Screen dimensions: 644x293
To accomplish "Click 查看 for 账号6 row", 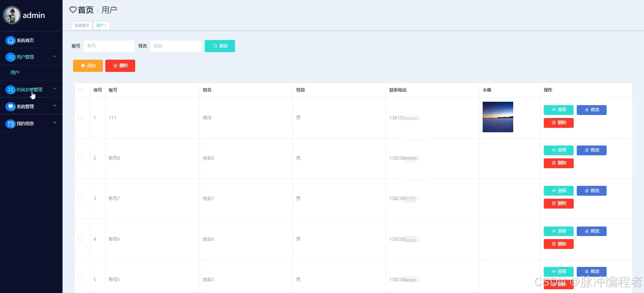I will click(559, 231).
